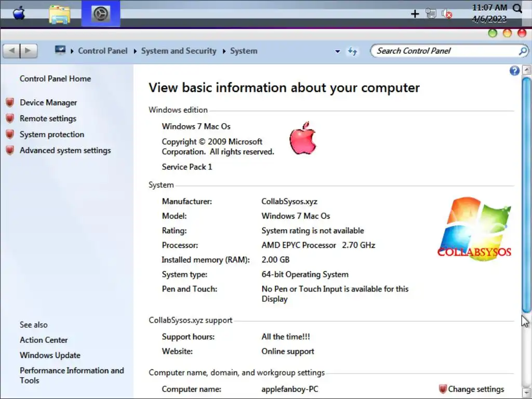Click the magnifier icon in search box

[523, 51]
